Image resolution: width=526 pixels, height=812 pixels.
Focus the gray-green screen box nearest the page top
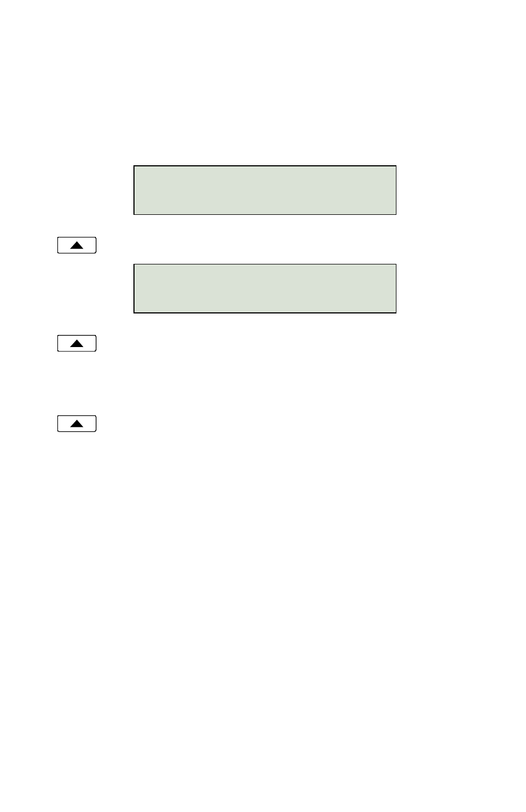pyautogui.click(x=265, y=190)
